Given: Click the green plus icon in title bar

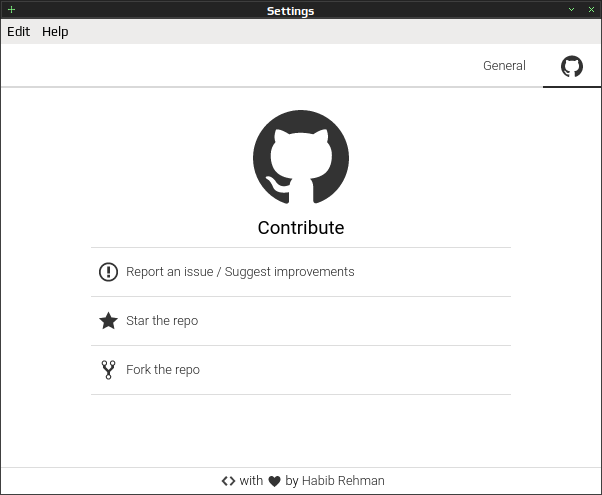Looking at the screenshot, I should [x=12, y=10].
